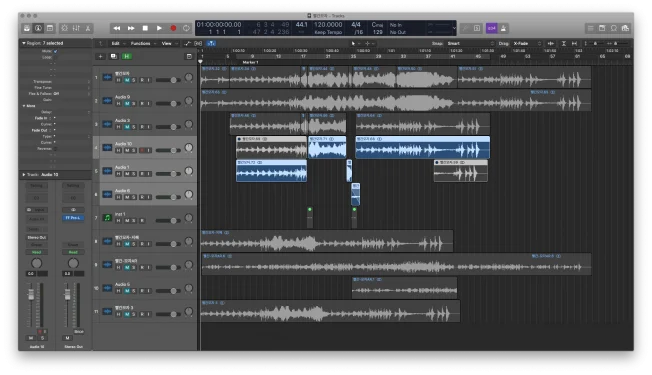Screen dimensions: 652x375
Task: Open the Browsers media panel
Action: 625,28
